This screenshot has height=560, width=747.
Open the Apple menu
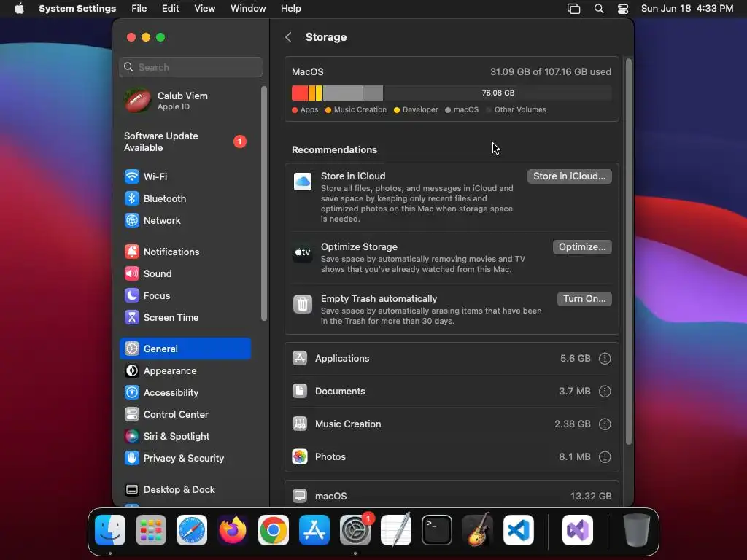point(19,9)
